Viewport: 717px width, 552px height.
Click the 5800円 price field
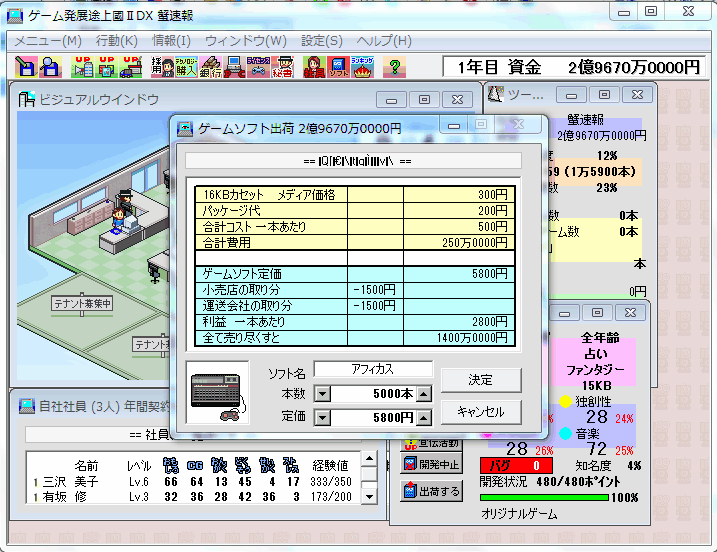coord(373,417)
